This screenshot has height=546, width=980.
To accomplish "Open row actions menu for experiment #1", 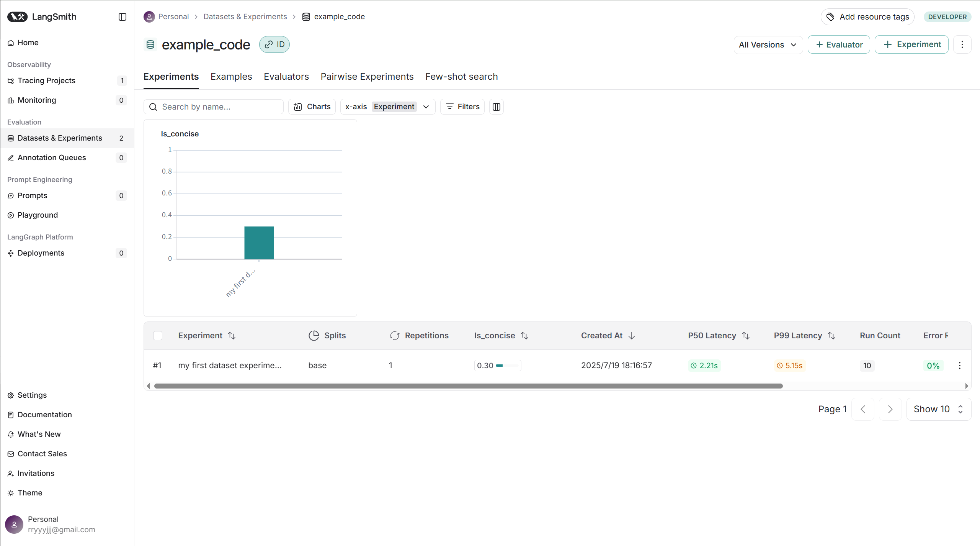I will (x=960, y=366).
